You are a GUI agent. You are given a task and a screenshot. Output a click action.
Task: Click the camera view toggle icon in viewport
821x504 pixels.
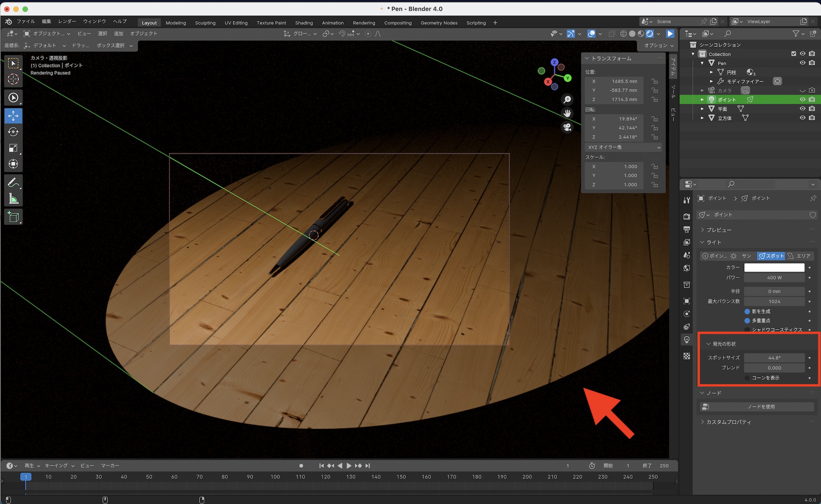point(567,127)
